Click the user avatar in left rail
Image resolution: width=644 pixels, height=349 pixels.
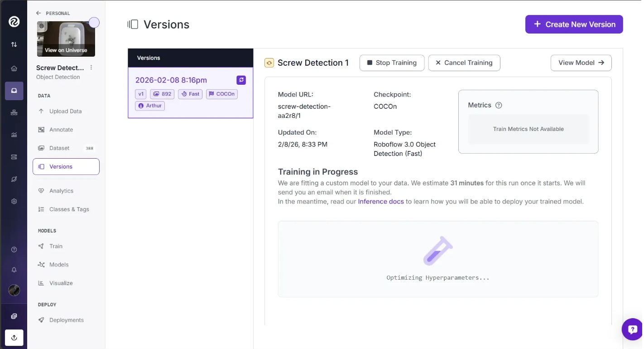pyautogui.click(x=14, y=291)
